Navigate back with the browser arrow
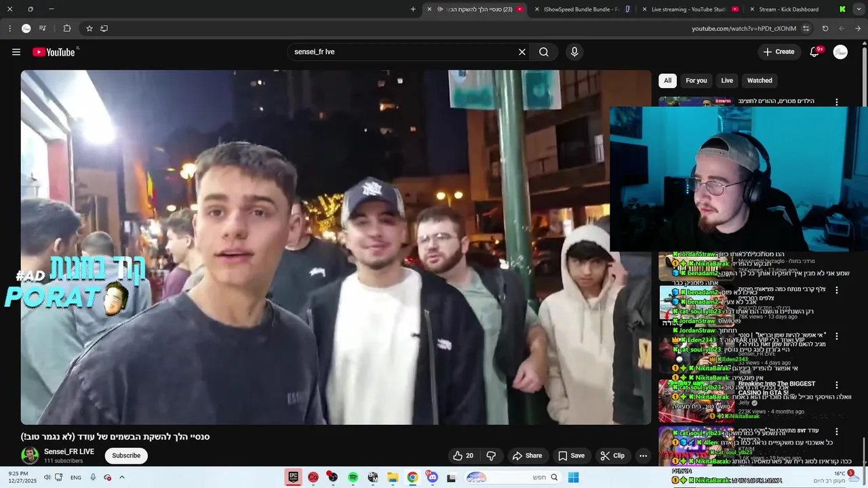This screenshot has width=868, height=488. [x=858, y=28]
